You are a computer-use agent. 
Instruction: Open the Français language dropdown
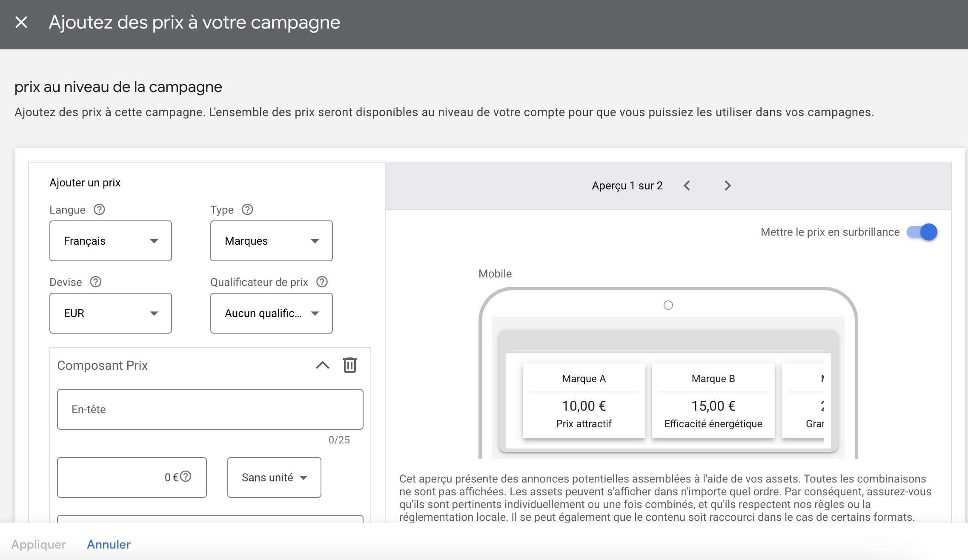pos(111,241)
